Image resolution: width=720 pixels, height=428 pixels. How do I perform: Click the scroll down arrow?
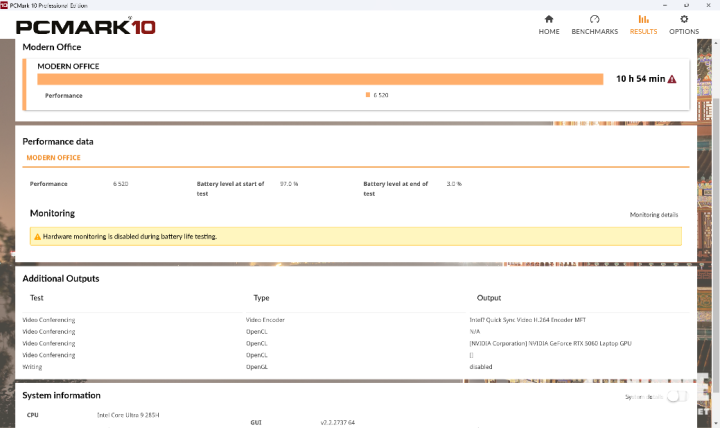coord(714,422)
